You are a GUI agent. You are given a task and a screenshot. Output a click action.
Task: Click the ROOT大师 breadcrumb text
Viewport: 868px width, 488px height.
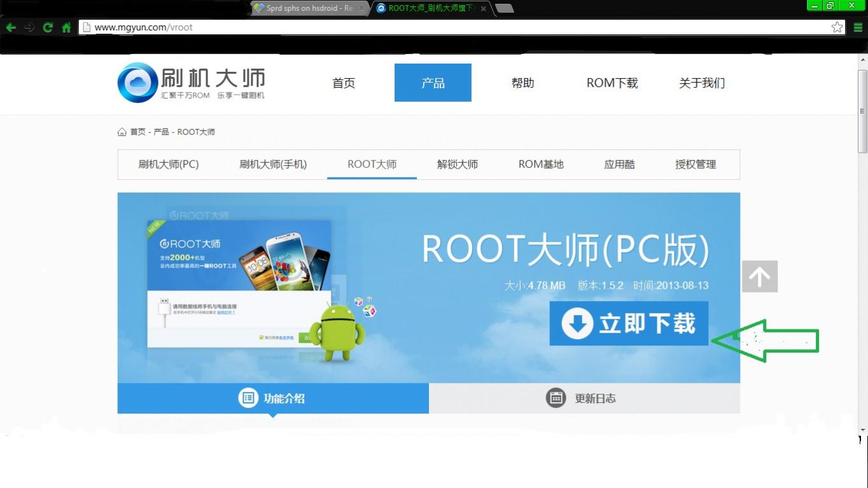pyautogui.click(x=196, y=132)
